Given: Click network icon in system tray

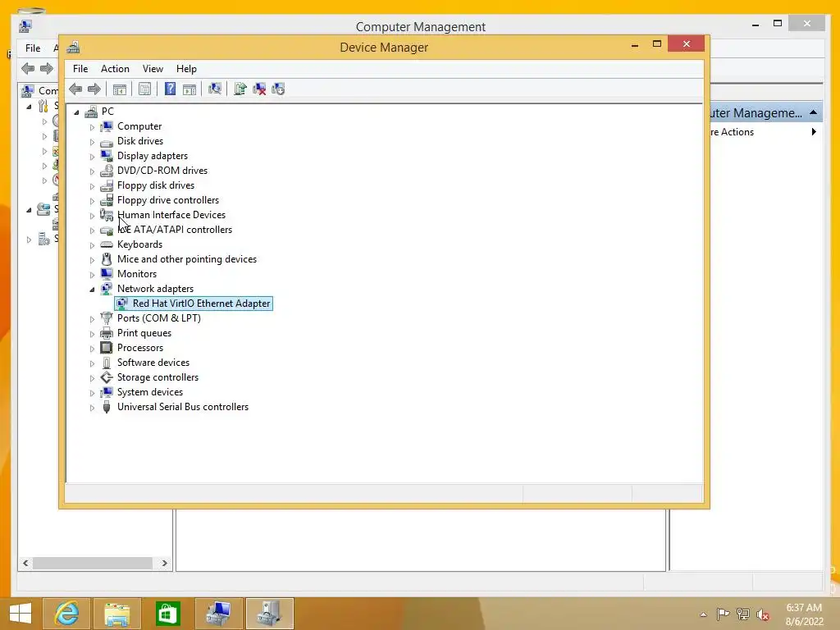Looking at the screenshot, I should pyautogui.click(x=743, y=614).
